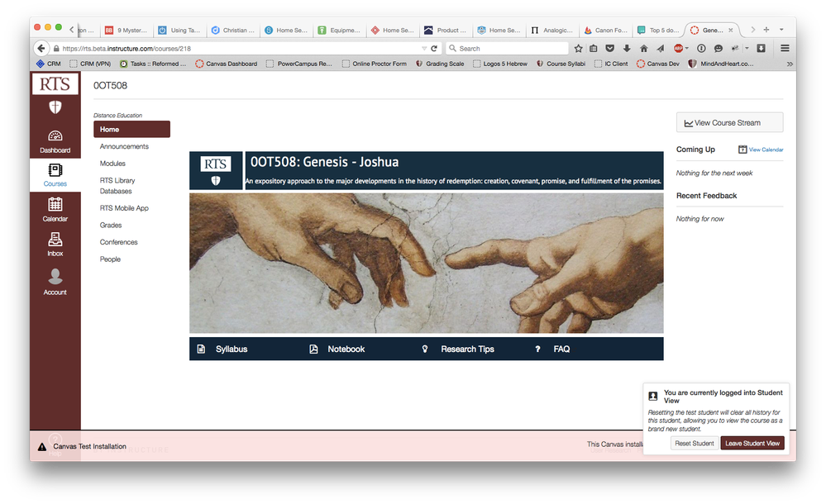Switch to the Using Ta... browser tab
Screen dimensions: 826x504
(x=180, y=30)
